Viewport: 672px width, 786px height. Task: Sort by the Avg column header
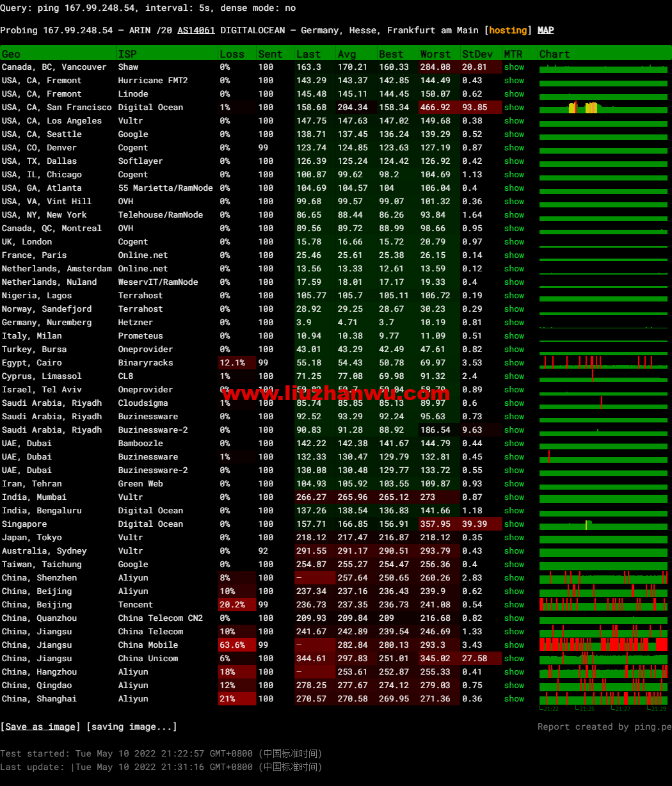pyautogui.click(x=347, y=54)
